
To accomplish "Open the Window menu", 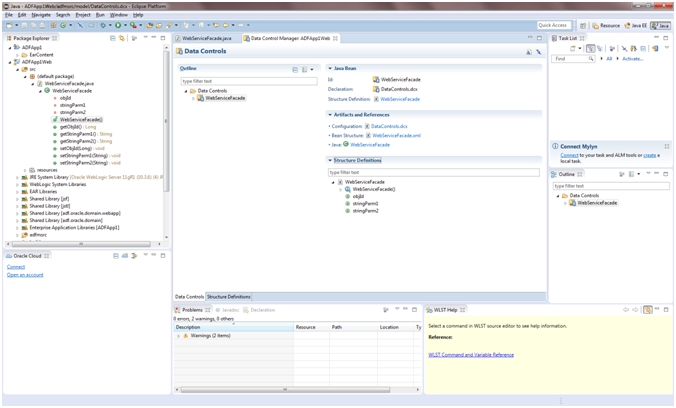I will pyautogui.click(x=119, y=15).
